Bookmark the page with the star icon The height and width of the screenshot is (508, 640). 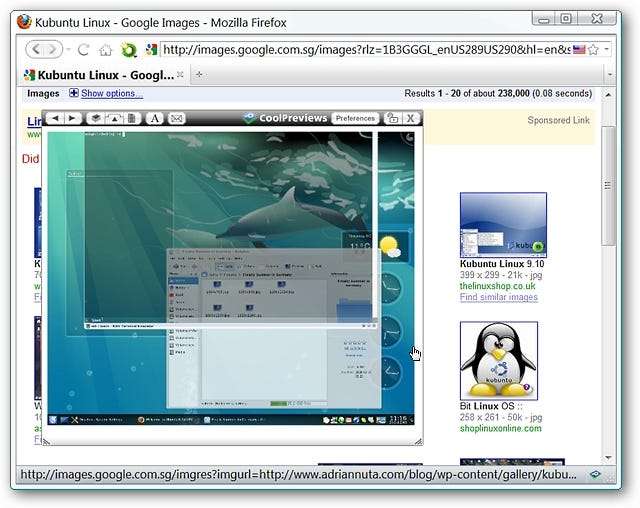pos(593,49)
